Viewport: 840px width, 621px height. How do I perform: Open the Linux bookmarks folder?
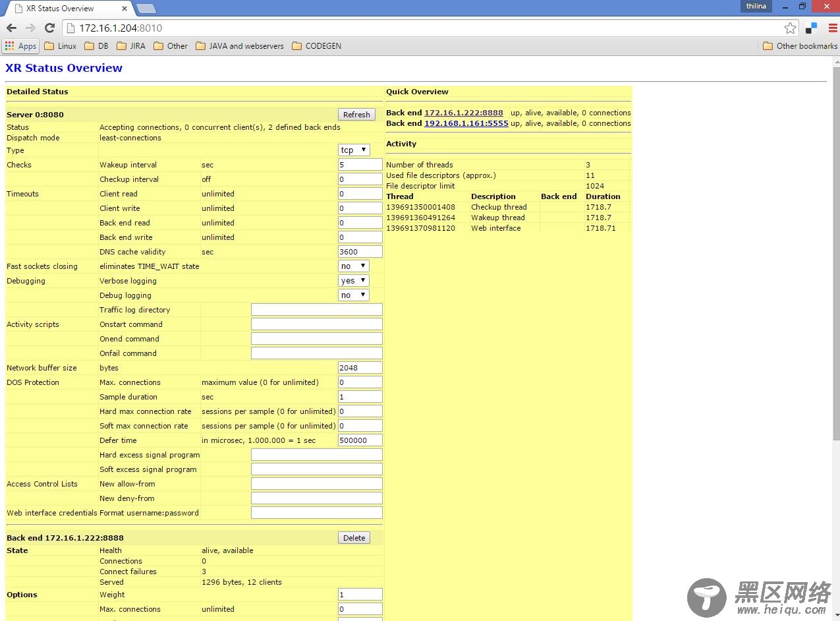click(x=60, y=46)
